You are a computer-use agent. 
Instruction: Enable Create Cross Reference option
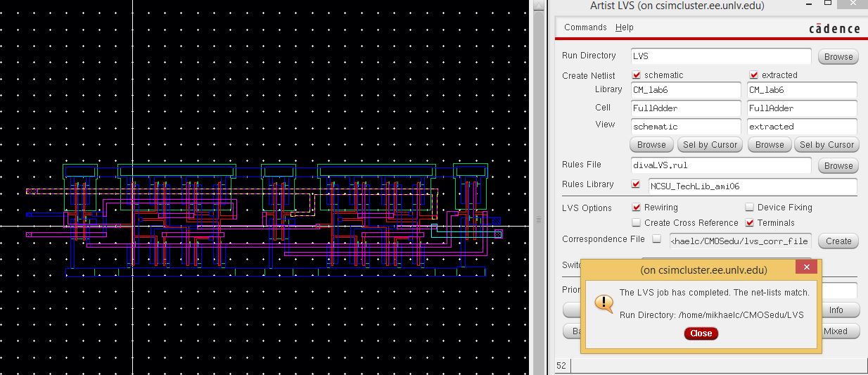point(637,223)
